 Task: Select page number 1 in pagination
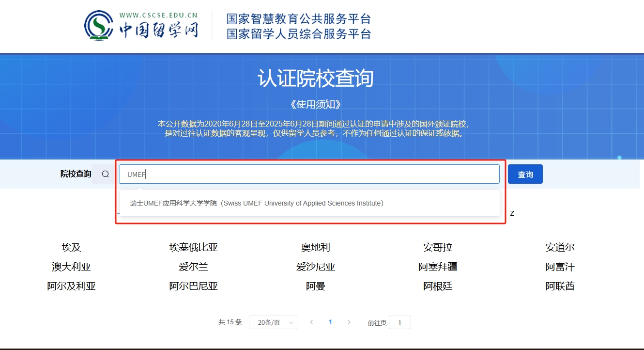pyautogui.click(x=331, y=322)
